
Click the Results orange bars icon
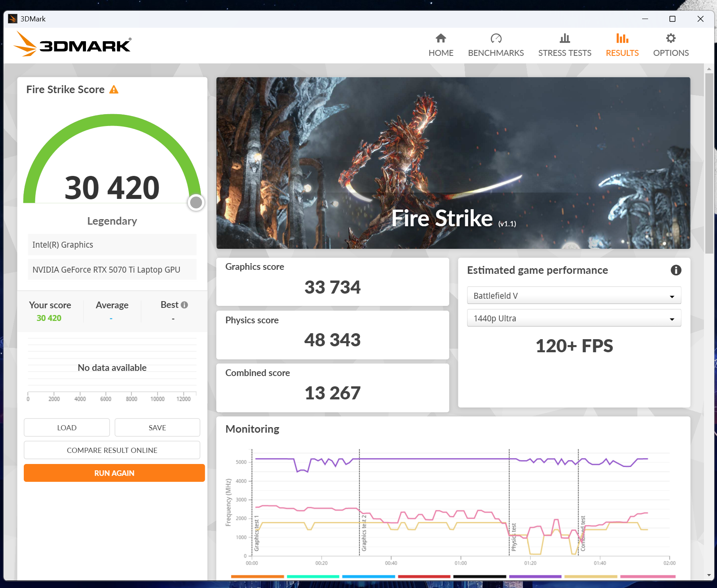point(622,38)
